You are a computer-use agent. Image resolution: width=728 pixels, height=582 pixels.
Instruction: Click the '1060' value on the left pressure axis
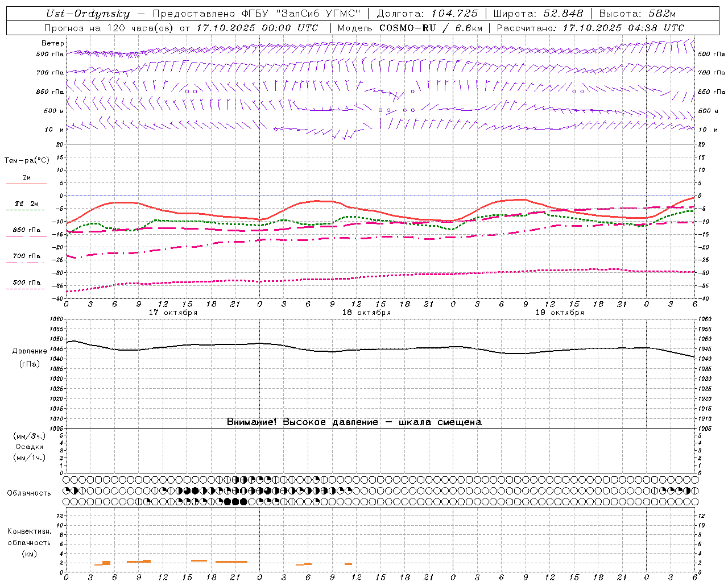[x=57, y=319]
